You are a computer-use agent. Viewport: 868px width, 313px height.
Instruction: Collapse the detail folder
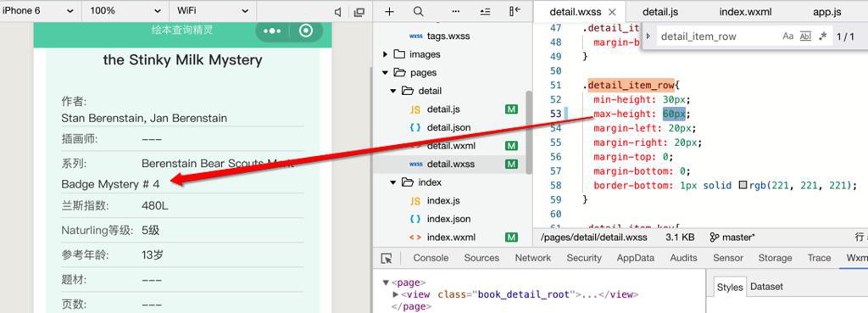click(x=393, y=91)
